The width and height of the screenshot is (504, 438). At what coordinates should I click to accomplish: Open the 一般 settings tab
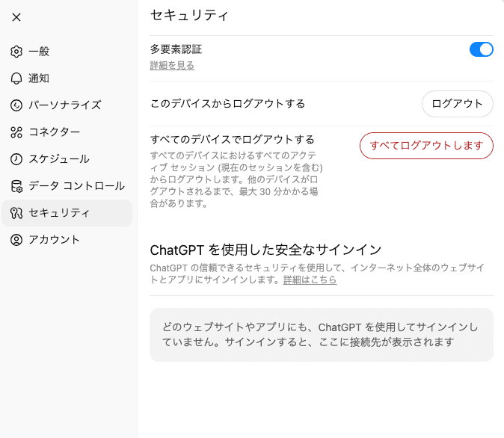click(x=39, y=52)
